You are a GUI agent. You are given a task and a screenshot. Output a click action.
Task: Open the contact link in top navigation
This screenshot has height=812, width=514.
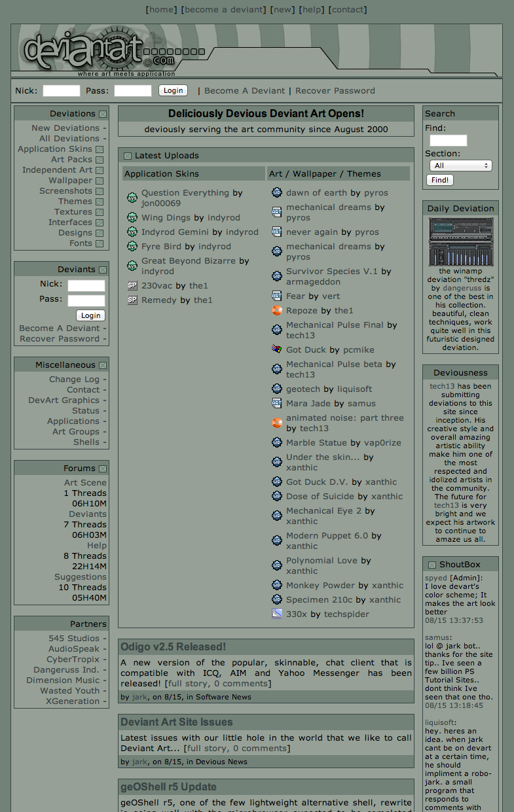348,10
